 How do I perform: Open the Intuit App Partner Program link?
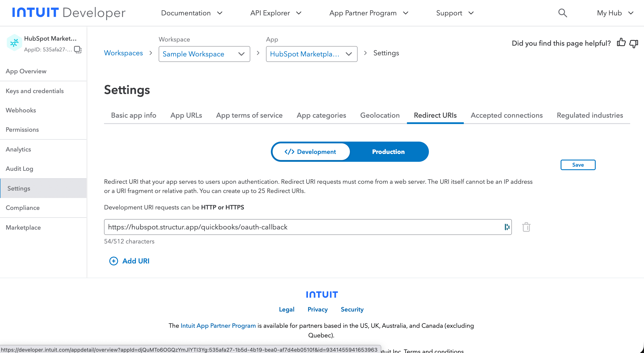coord(218,326)
